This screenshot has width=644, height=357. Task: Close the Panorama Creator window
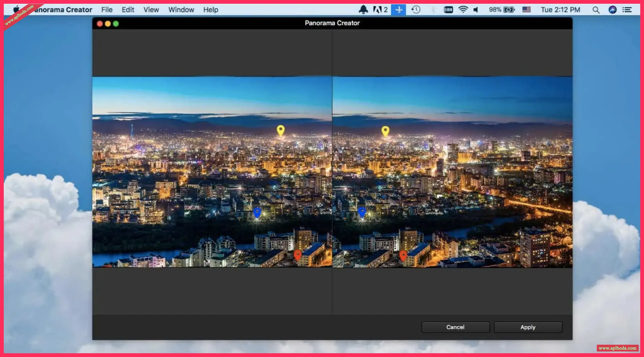pos(100,24)
